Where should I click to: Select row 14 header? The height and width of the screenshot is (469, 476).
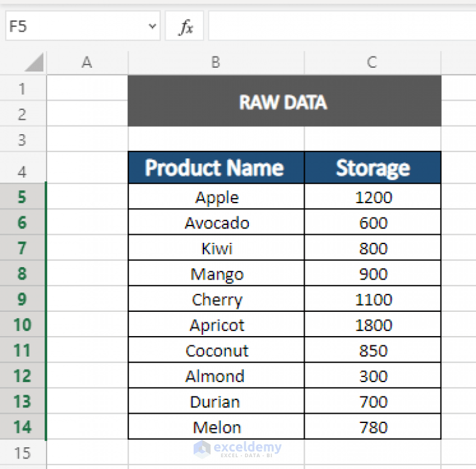pos(22,426)
